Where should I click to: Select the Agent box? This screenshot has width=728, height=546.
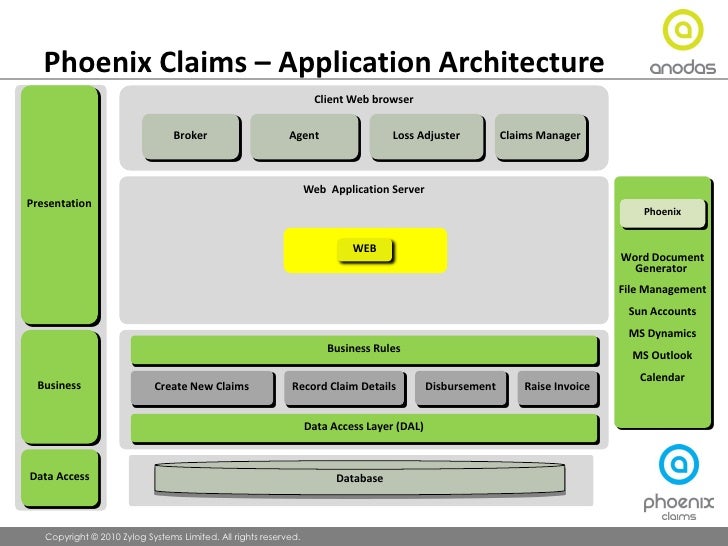(x=305, y=136)
